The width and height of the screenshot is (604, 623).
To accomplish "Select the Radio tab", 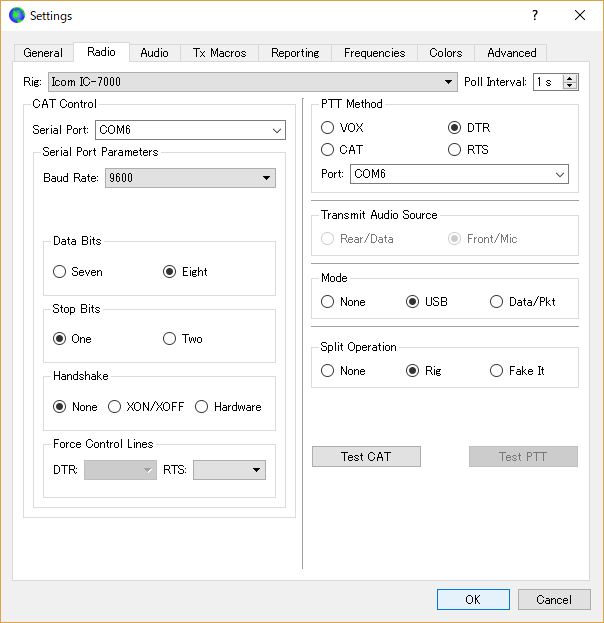I will pos(101,52).
